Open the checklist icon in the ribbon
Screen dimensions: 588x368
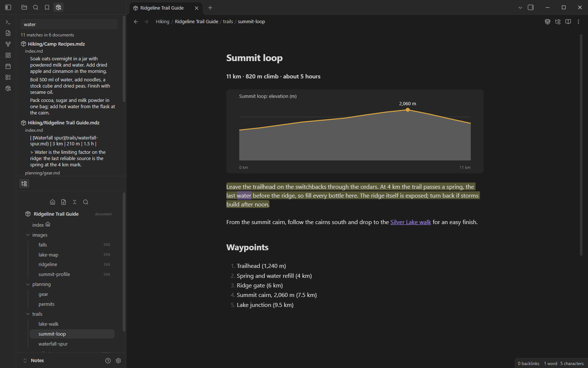click(x=8, y=77)
